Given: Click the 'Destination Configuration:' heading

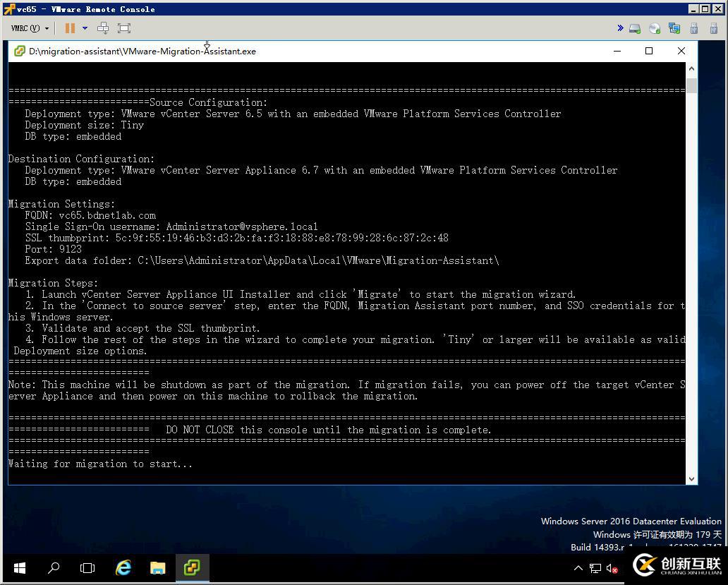Looking at the screenshot, I should 81,159.
